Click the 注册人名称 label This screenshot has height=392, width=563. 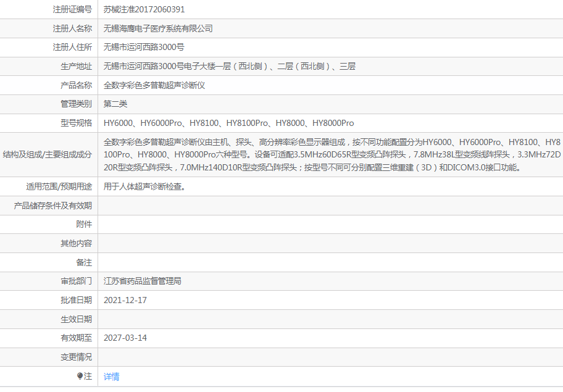point(72,28)
